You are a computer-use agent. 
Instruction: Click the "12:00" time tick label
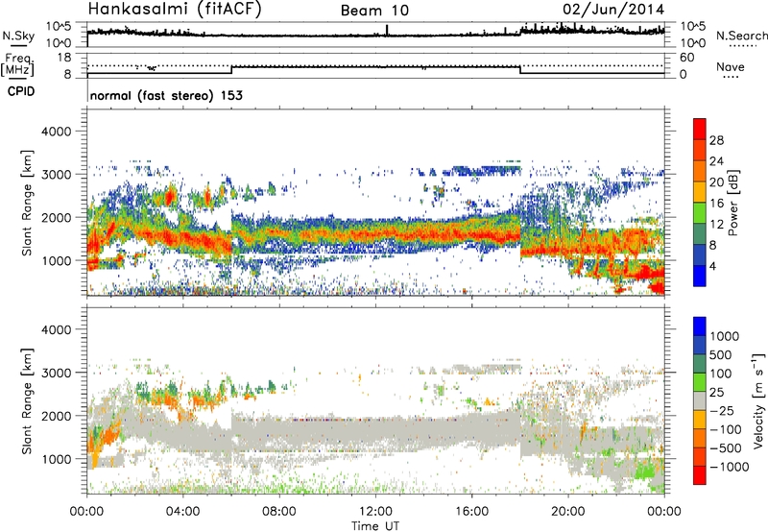375,512
